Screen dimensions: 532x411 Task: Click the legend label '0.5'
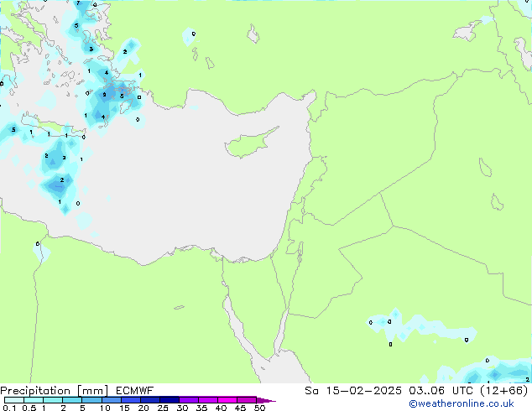coord(29,408)
